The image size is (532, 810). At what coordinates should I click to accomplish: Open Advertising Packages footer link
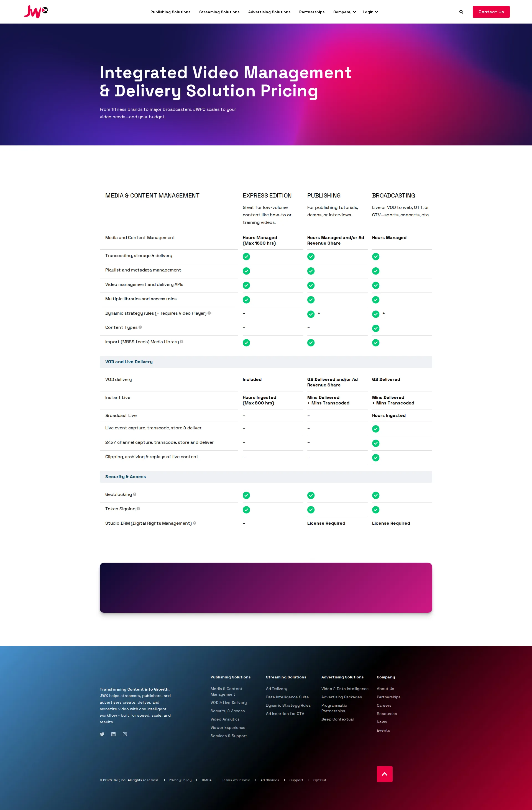click(x=341, y=697)
